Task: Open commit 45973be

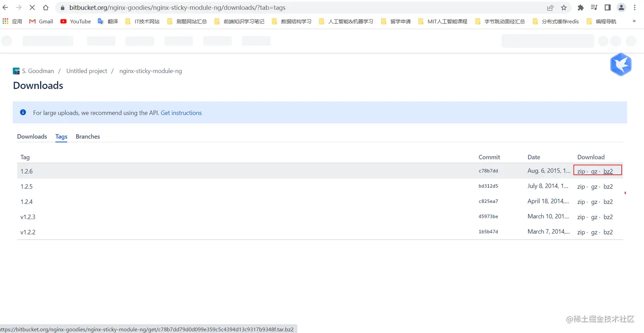Action: click(488, 217)
